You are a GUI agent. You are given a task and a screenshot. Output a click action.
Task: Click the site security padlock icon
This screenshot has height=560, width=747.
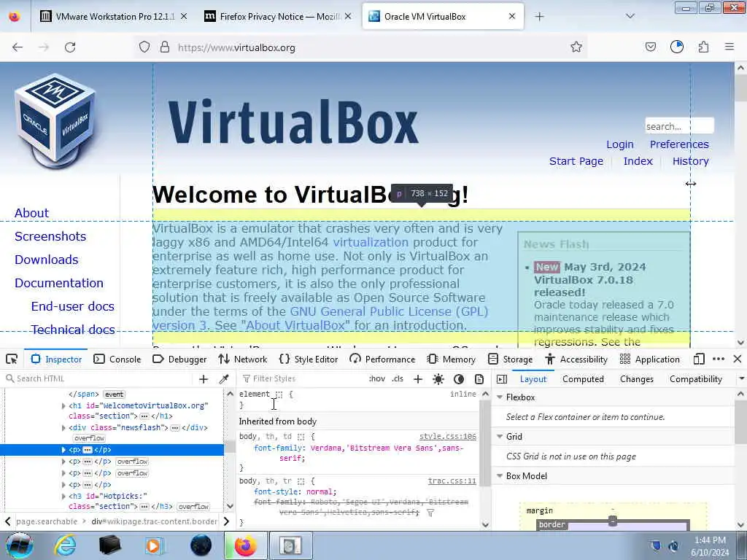(165, 47)
